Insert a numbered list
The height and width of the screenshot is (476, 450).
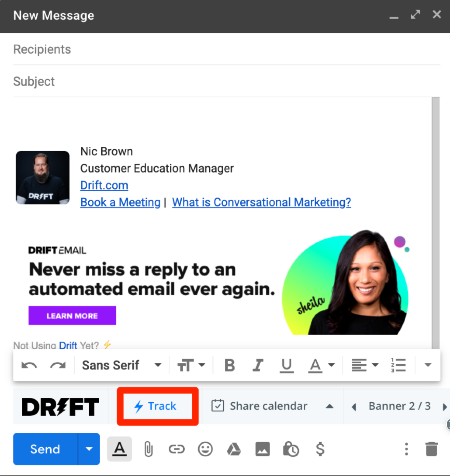(x=398, y=365)
